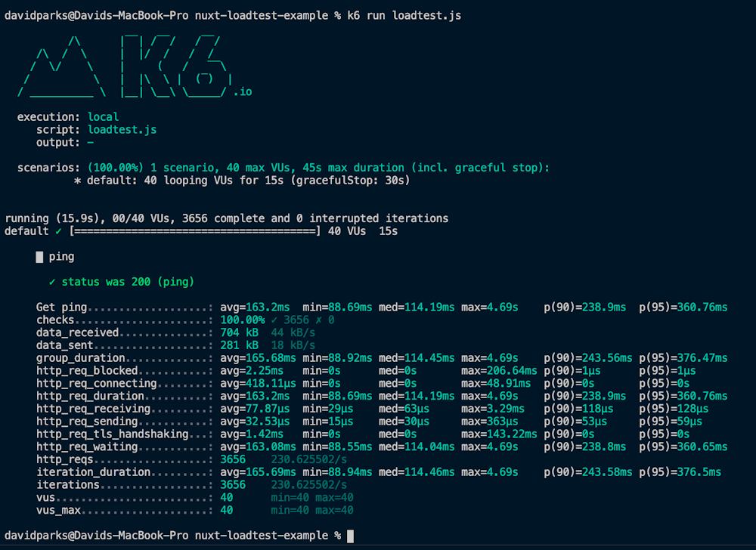This screenshot has width=756, height=550.
Task: Click the '44 kB/s' received rate
Action: (x=293, y=332)
